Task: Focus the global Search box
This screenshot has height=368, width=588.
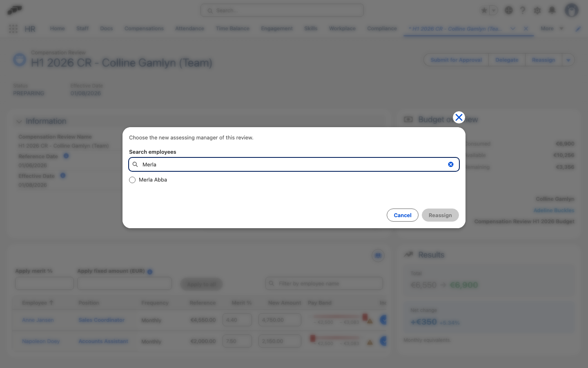Action: 282,10
